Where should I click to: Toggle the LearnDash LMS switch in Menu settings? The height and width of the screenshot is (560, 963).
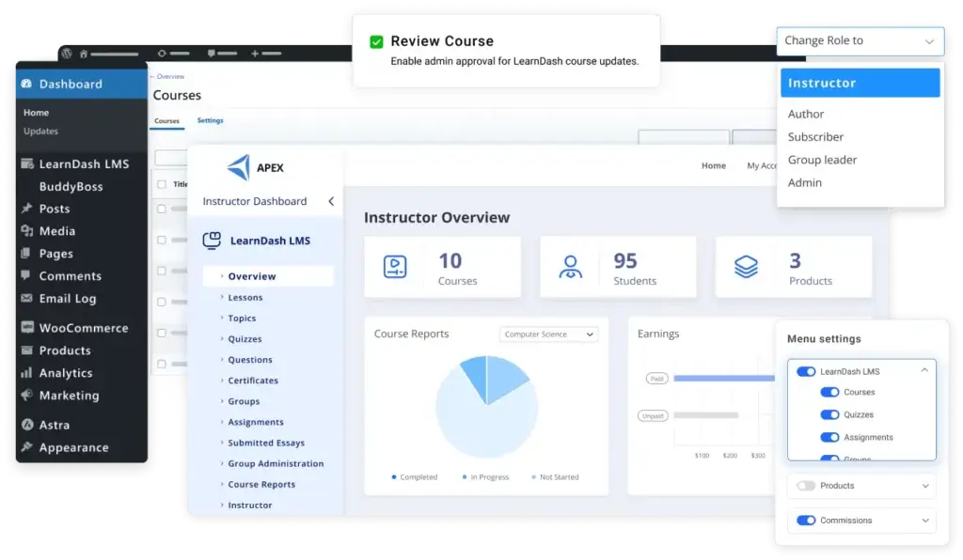(x=806, y=371)
